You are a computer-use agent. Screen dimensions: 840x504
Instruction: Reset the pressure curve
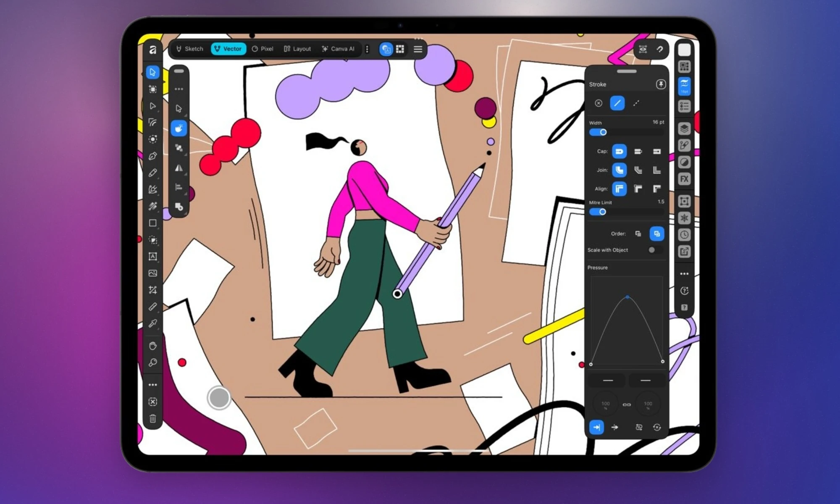click(x=657, y=427)
